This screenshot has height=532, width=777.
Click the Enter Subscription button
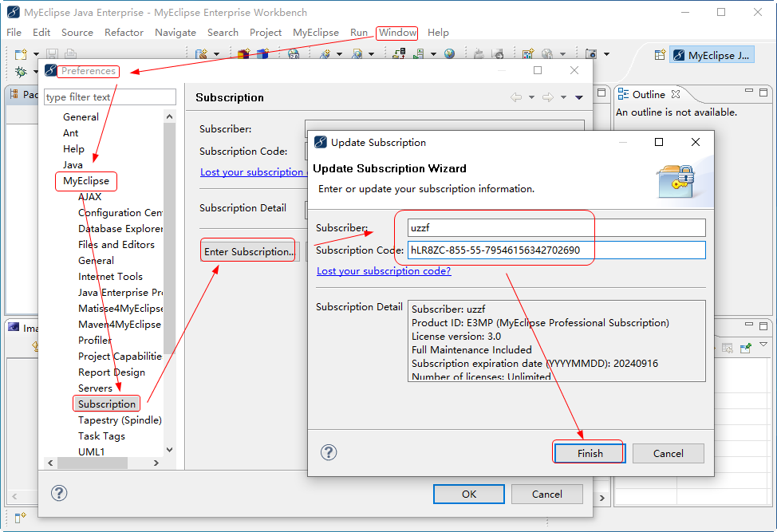click(x=248, y=251)
